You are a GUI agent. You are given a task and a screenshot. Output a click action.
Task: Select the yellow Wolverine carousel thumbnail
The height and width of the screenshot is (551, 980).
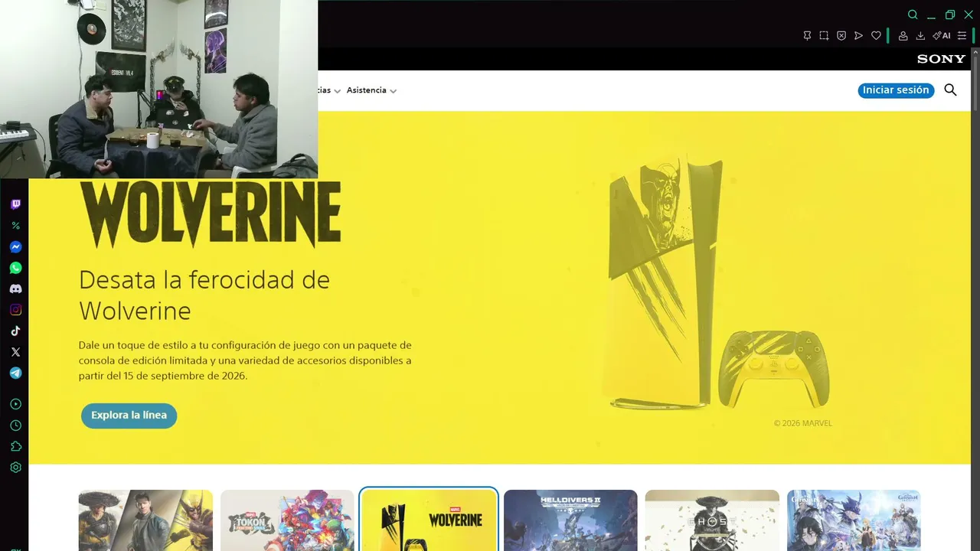point(429,520)
